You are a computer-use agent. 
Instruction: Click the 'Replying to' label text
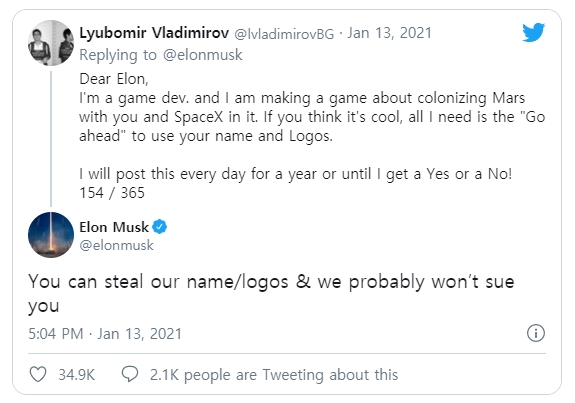click(118, 55)
